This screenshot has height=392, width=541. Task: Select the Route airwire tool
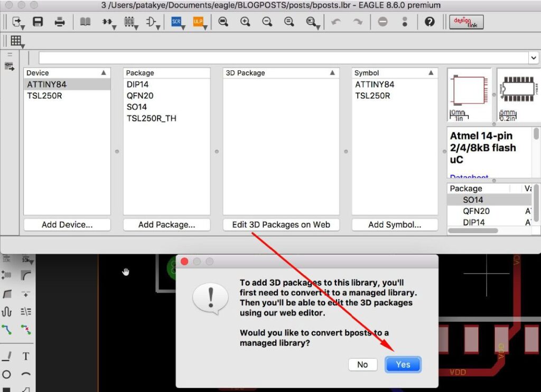click(x=7, y=330)
